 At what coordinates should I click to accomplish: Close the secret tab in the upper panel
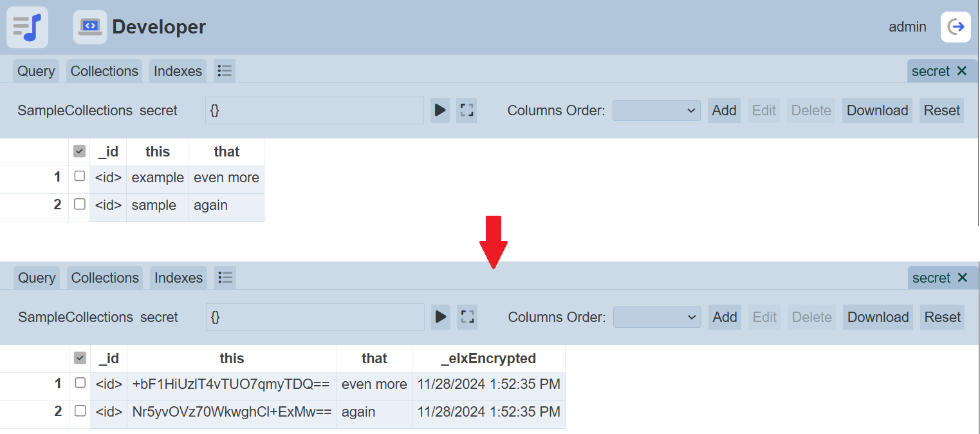(962, 71)
